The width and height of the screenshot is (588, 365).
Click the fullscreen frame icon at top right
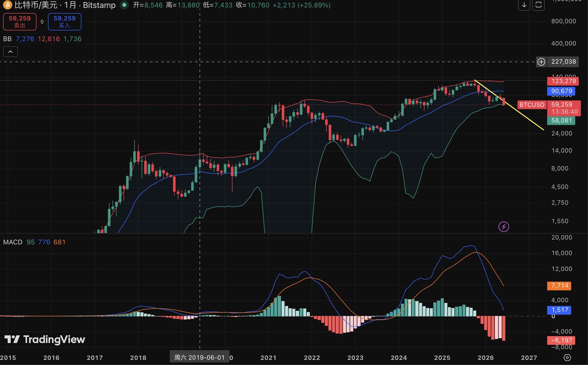(539, 5)
